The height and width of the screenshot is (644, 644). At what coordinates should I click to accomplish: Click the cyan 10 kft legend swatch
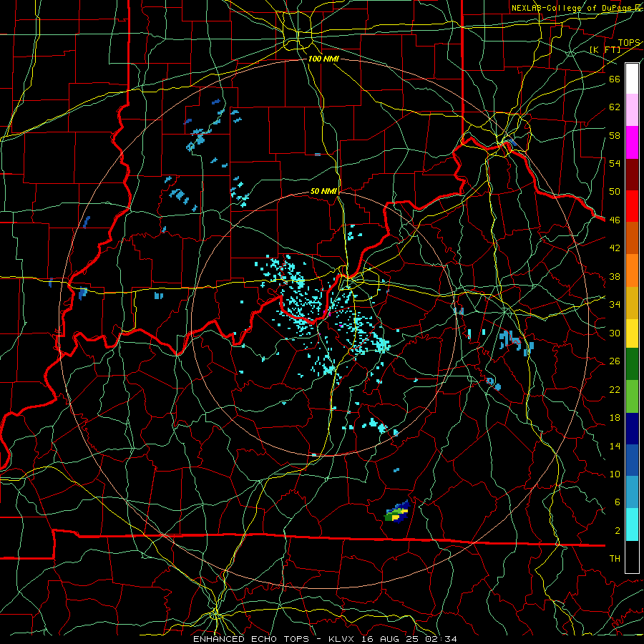click(632, 525)
